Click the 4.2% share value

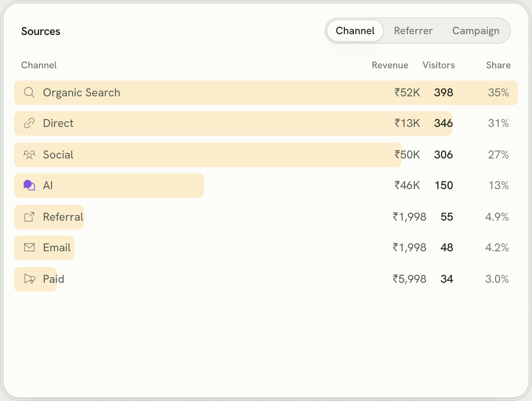point(497,248)
